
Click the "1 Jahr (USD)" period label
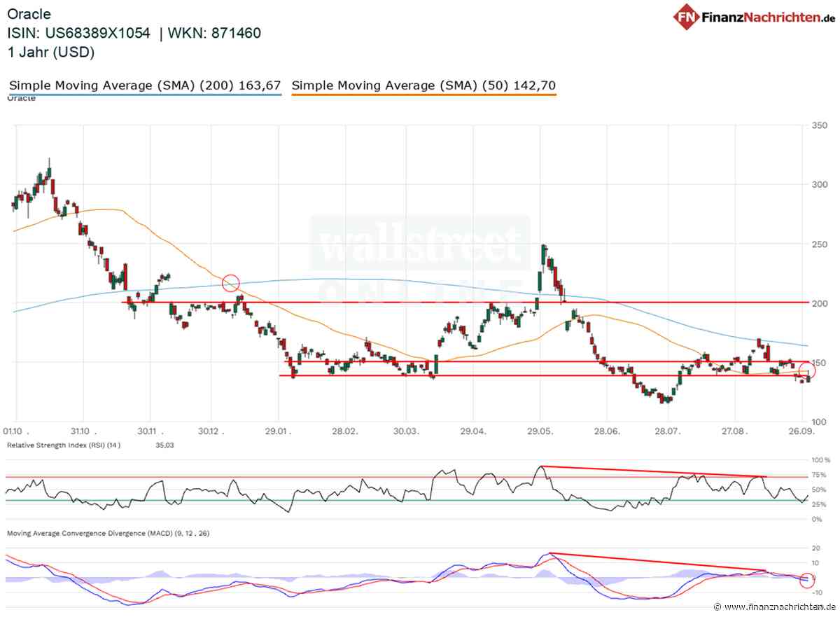[51, 53]
